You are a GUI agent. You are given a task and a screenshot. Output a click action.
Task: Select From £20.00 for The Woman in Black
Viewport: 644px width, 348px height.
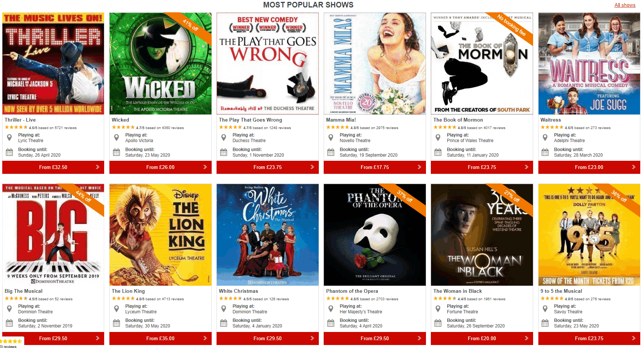tap(482, 338)
